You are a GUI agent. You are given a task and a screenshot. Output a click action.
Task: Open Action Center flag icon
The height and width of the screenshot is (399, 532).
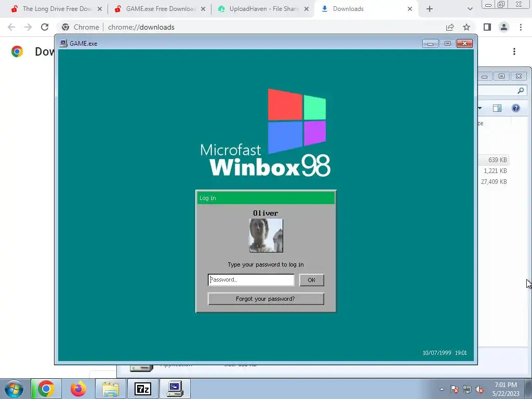click(455, 389)
